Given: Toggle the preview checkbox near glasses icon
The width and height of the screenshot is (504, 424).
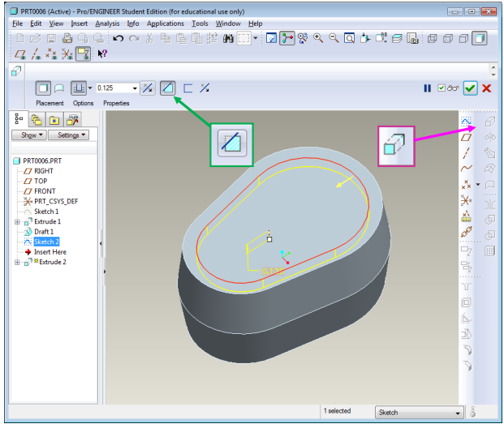Looking at the screenshot, I should [442, 88].
